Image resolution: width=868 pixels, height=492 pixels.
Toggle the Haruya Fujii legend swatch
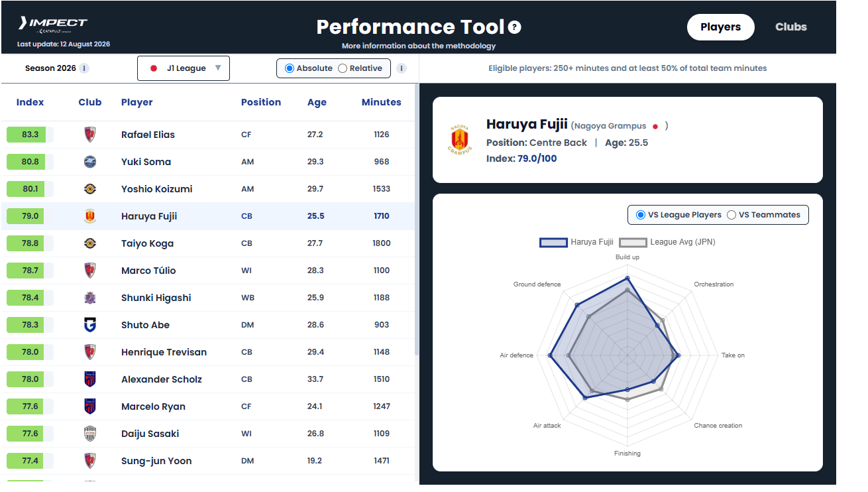click(x=554, y=242)
